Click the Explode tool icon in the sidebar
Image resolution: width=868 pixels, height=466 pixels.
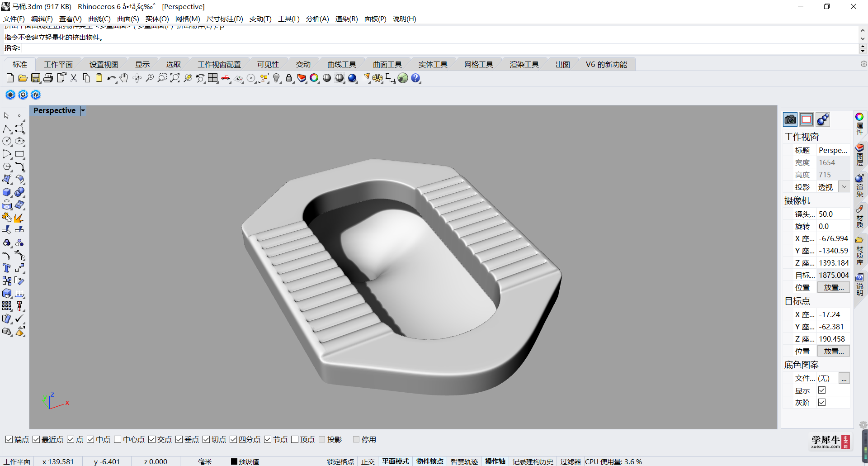(x=19, y=218)
